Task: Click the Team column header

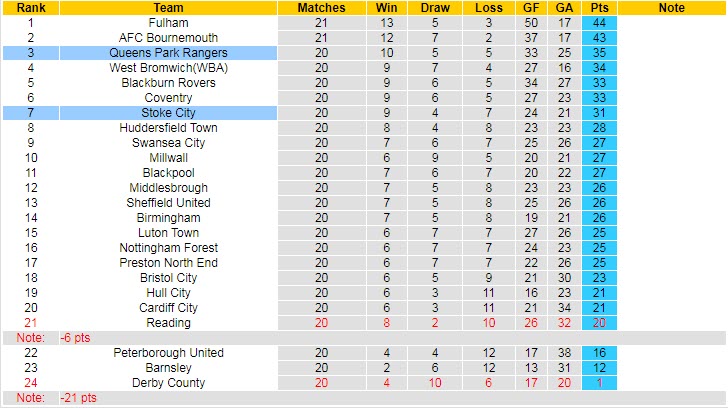Action: (167, 8)
